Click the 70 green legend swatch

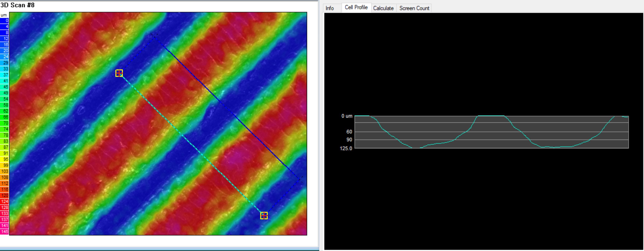(4, 123)
